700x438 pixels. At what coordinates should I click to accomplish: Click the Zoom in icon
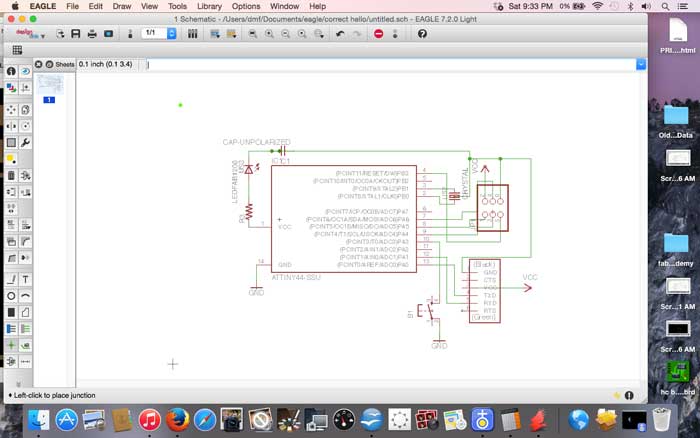point(269,34)
